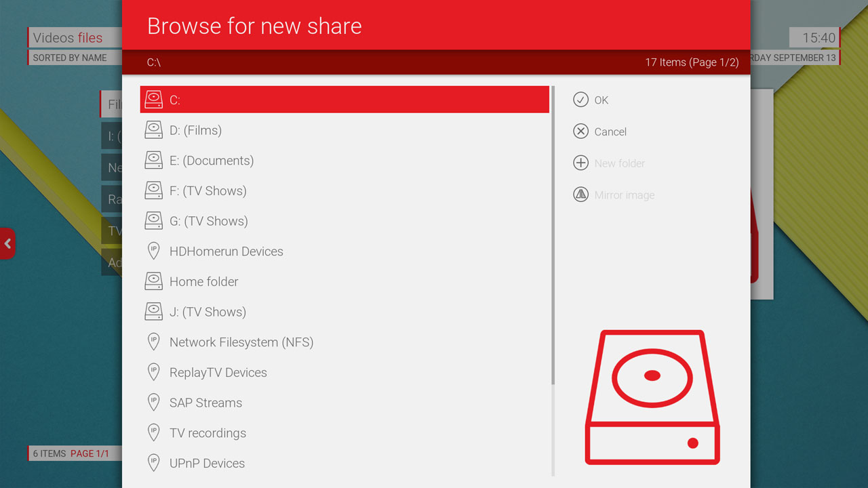Click the IP pin icon for UPnP Devices
This screenshot has width=868, height=488.
(x=154, y=464)
